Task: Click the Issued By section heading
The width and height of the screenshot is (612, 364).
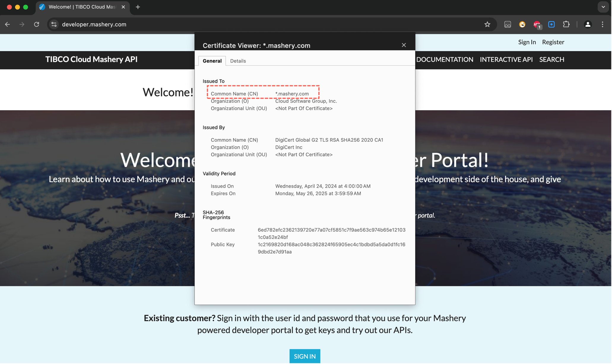Action: point(214,127)
